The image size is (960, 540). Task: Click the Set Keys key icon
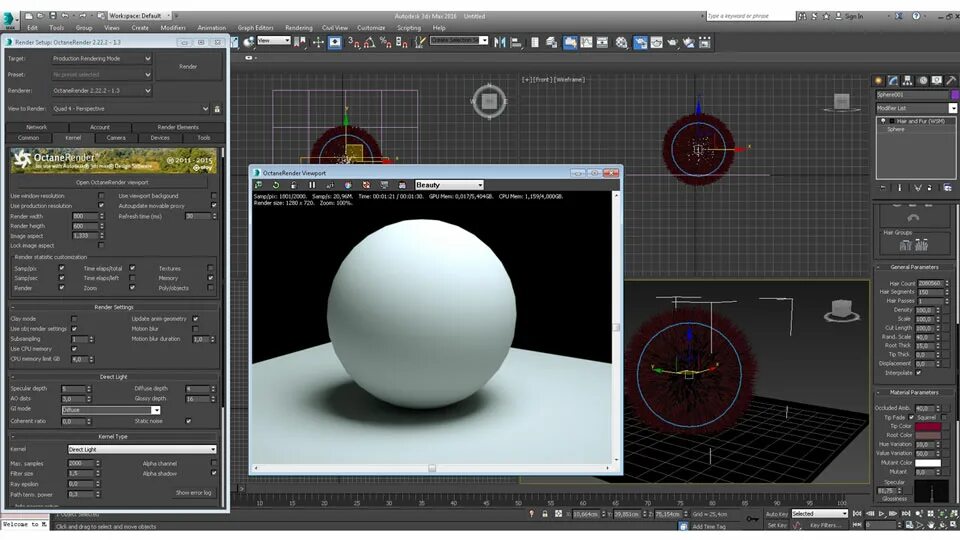(x=752, y=519)
